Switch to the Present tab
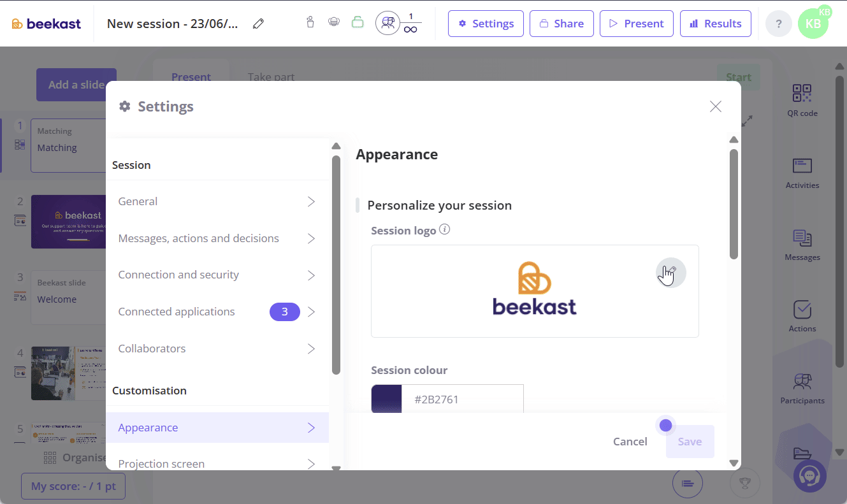 [x=191, y=77]
